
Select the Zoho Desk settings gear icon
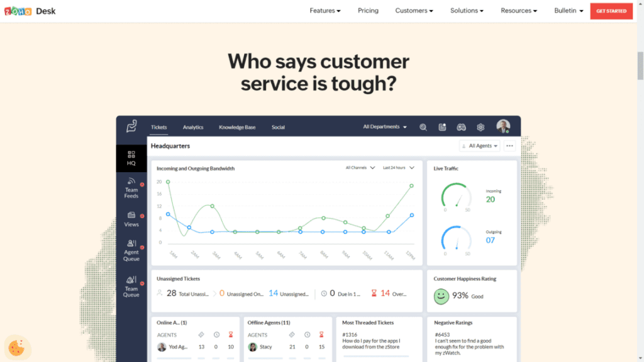[480, 127]
